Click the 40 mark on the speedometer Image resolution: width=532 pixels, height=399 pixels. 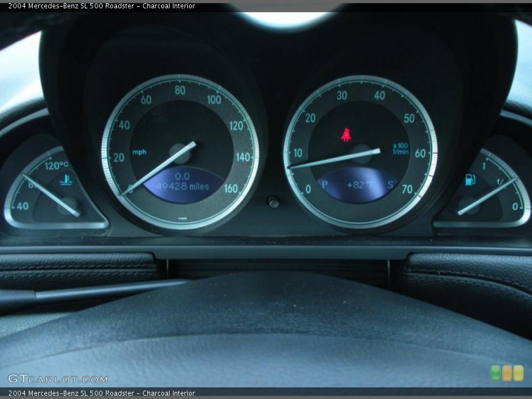125,125
